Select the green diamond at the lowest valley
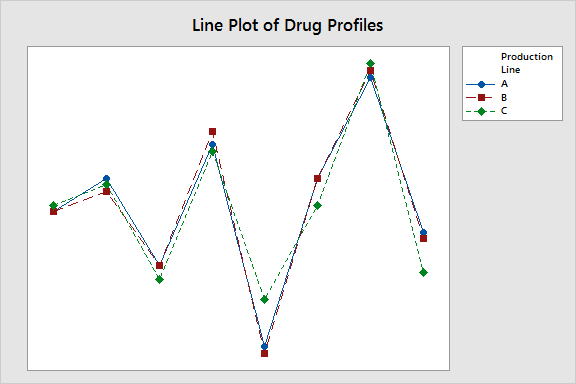Viewport: 576px width, 384px height. [x=264, y=299]
